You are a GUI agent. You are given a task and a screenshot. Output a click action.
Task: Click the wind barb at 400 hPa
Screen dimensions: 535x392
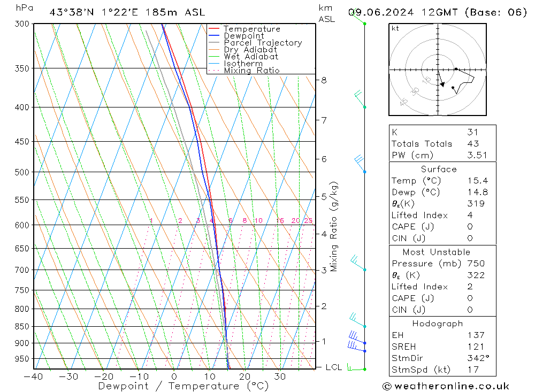360,99
